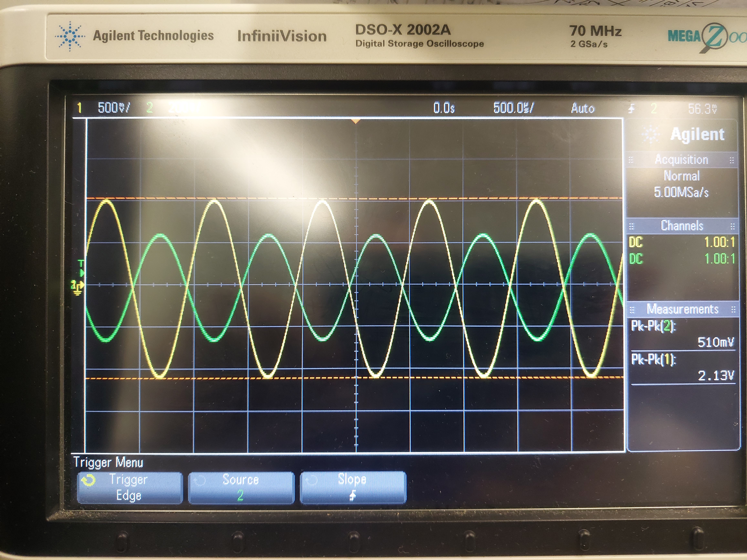Click channel 2 green probe ratio 1.00:1
The height and width of the screenshot is (560, 747).
720,259
